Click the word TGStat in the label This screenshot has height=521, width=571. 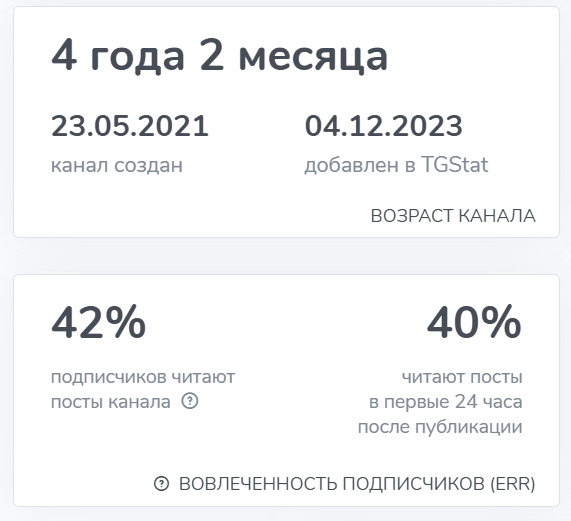coord(454,164)
